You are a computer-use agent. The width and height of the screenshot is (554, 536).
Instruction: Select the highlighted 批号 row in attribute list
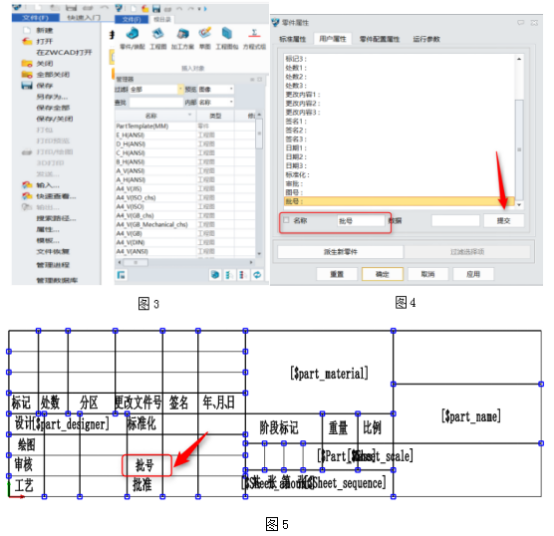click(x=399, y=201)
